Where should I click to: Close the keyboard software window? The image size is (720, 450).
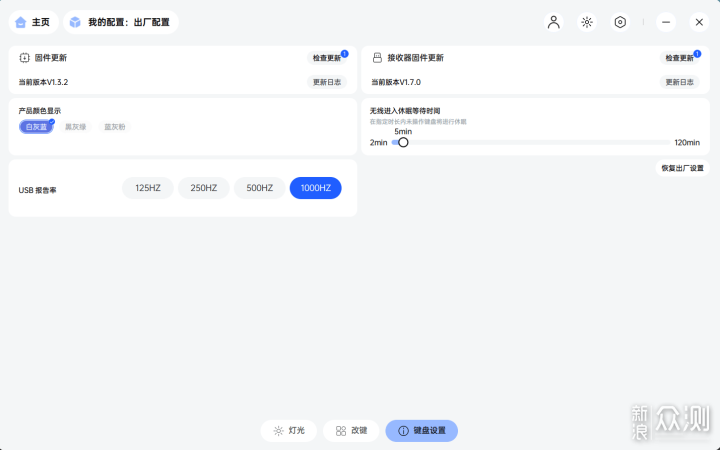click(699, 22)
